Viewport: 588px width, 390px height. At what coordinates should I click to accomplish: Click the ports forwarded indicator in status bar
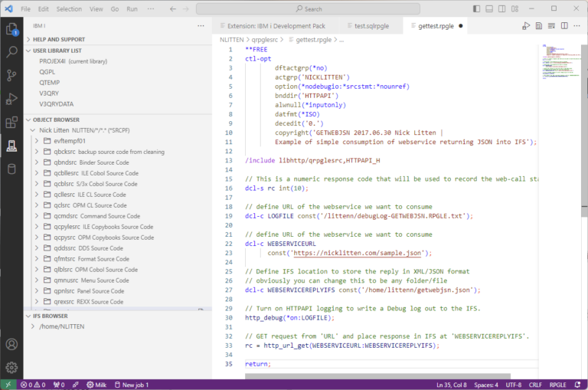(x=59, y=385)
